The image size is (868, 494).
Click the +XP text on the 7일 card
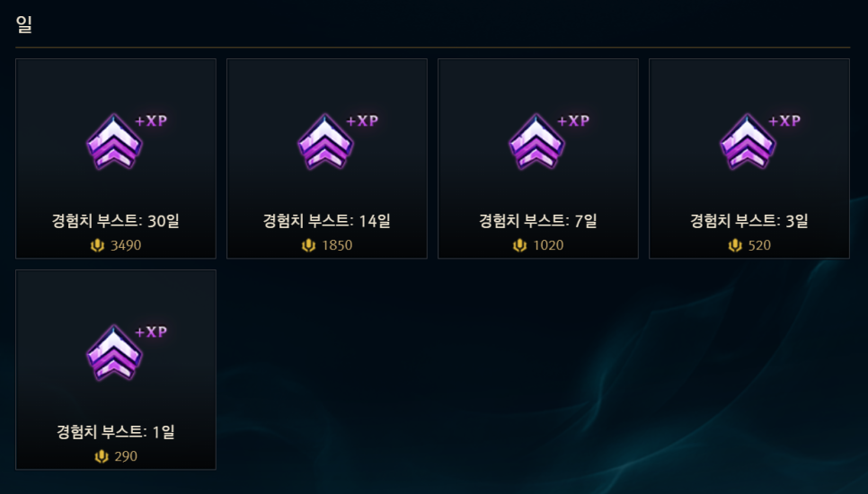pos(573,121)
